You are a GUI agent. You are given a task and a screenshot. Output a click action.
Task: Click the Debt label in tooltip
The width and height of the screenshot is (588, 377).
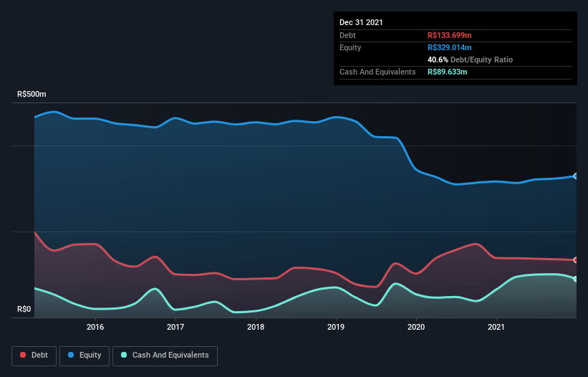347,35
